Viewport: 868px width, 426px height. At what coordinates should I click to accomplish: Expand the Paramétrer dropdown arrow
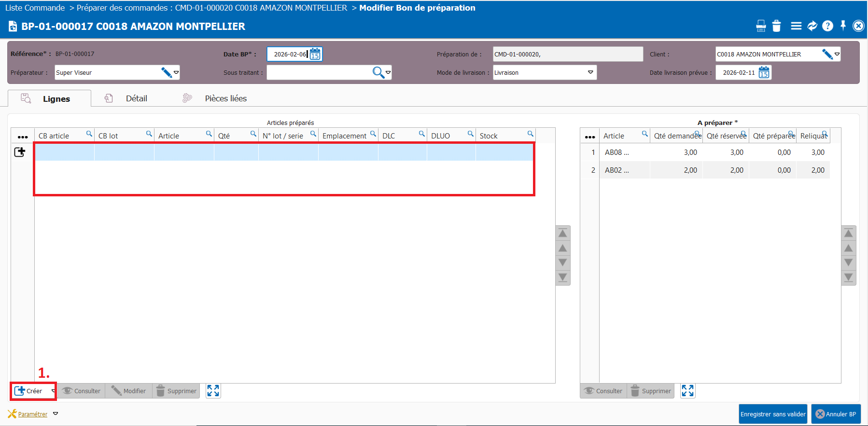point(56,414)
